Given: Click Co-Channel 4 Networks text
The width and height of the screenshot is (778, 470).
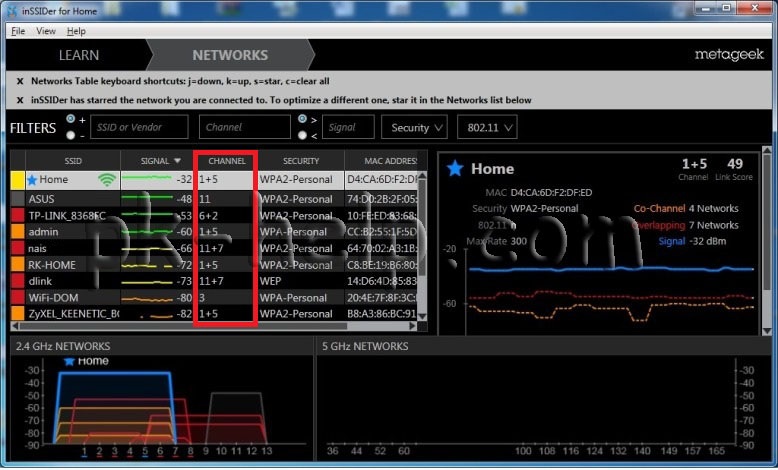Looking at the screenshot, I should coord(686,208).
